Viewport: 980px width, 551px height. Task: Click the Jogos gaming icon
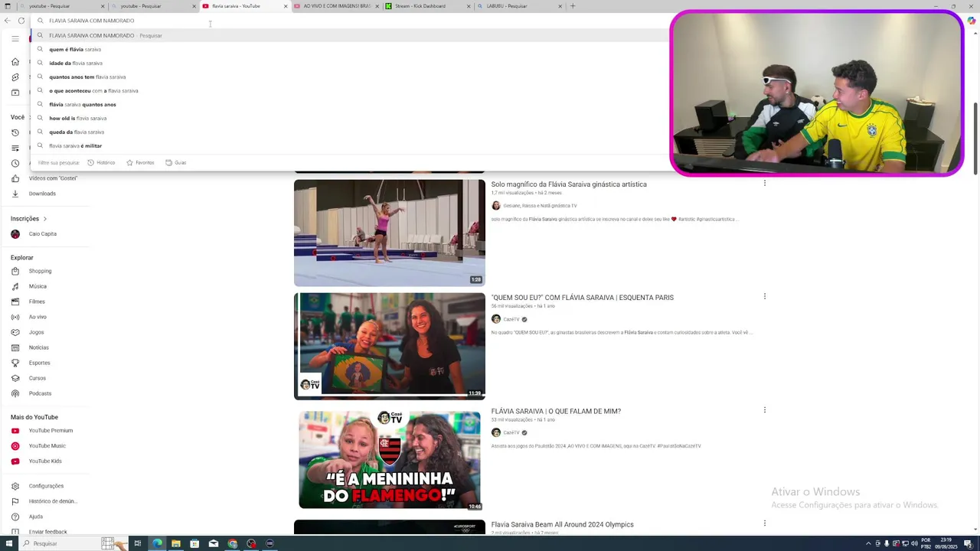pos(15,332)
